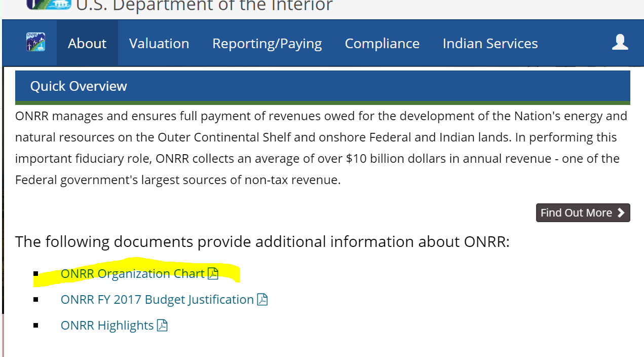Click the PDF icon next to ONRR FY 2017 Budget Justification
644x357 pixels.
click(x=262, y=299)
